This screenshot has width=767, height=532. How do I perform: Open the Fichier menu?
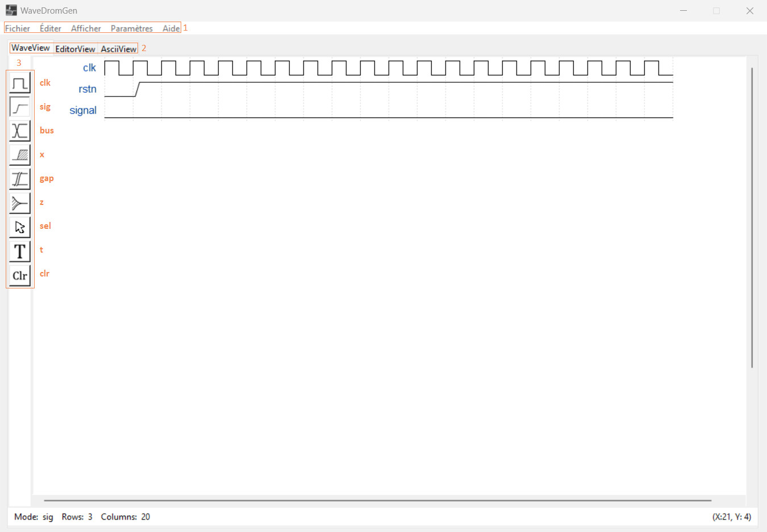point(18,28)
